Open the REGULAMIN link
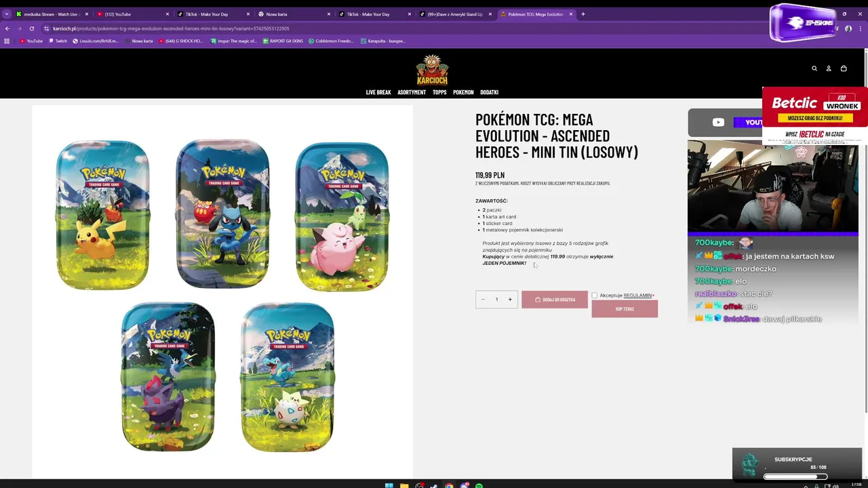This screenshot has height=488, width=868. tap(638, 296)
